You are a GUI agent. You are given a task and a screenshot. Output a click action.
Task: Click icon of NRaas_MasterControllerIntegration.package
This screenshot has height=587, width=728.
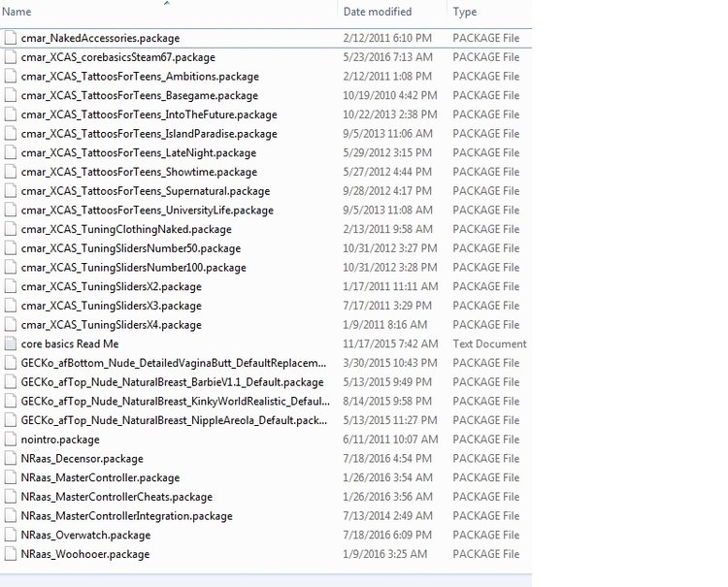tap(11, 516)
